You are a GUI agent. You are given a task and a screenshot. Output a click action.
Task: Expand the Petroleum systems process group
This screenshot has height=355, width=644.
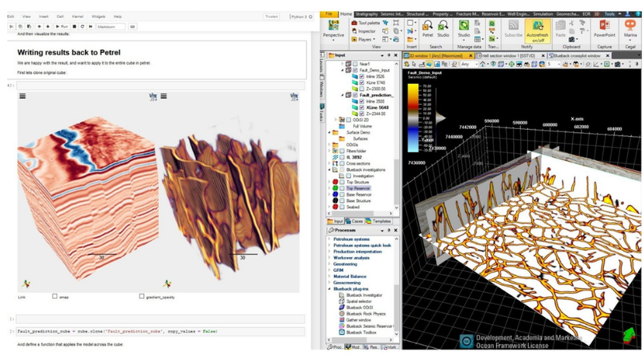point(329,239)
